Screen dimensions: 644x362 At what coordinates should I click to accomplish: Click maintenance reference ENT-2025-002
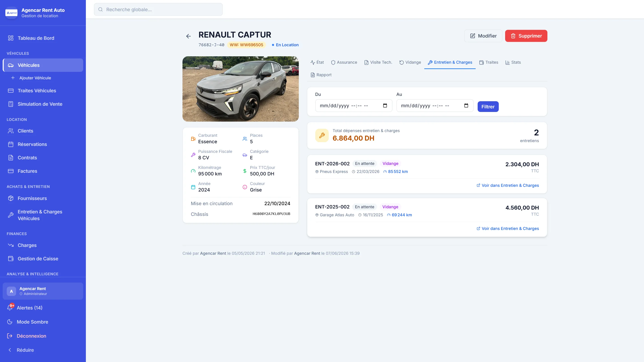(332, 207)
